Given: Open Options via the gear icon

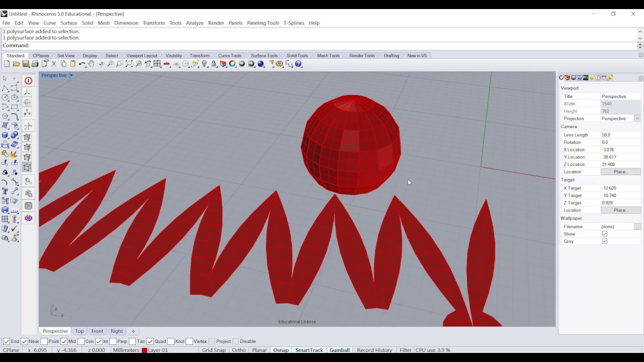Looking at the screenshot, I should pos(279,64).
